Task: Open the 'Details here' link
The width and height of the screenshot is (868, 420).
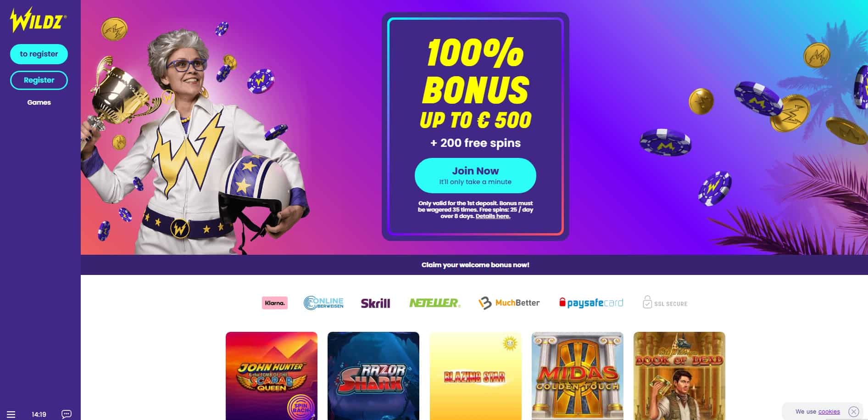Action: 493,216
